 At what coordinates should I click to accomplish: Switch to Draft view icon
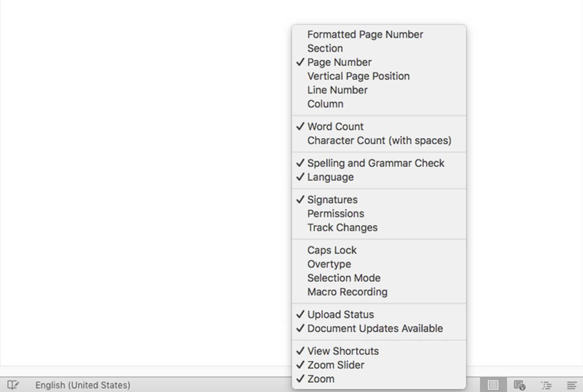pos(572,385)
